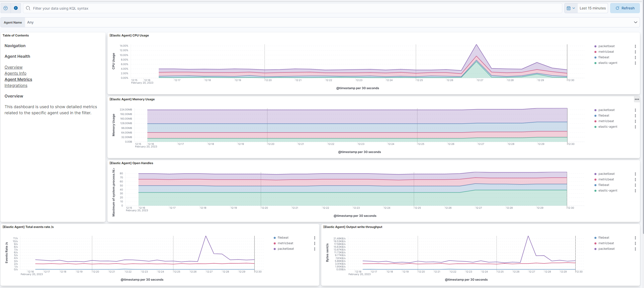The height and width of the screenshot is (288, 644).
Task: Open the Last 15 minutes time selector
Action: (x=593, y=8)
